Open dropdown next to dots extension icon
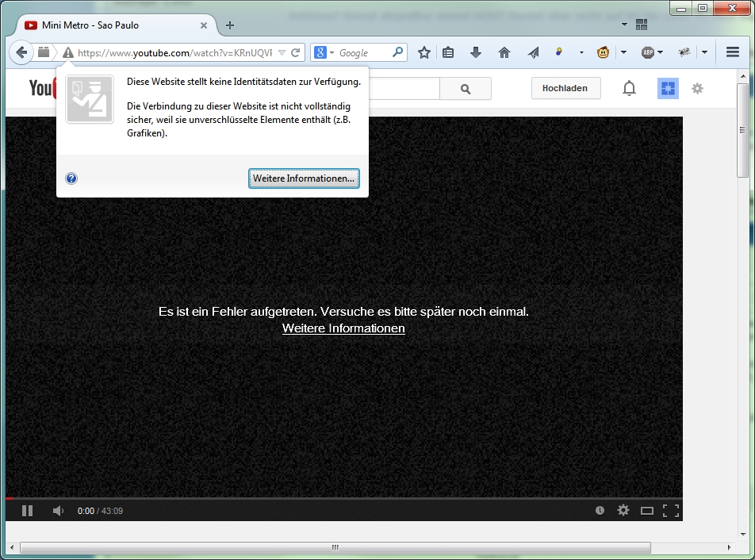The width and height of the screenshot is (755, 560). point(581,52)
